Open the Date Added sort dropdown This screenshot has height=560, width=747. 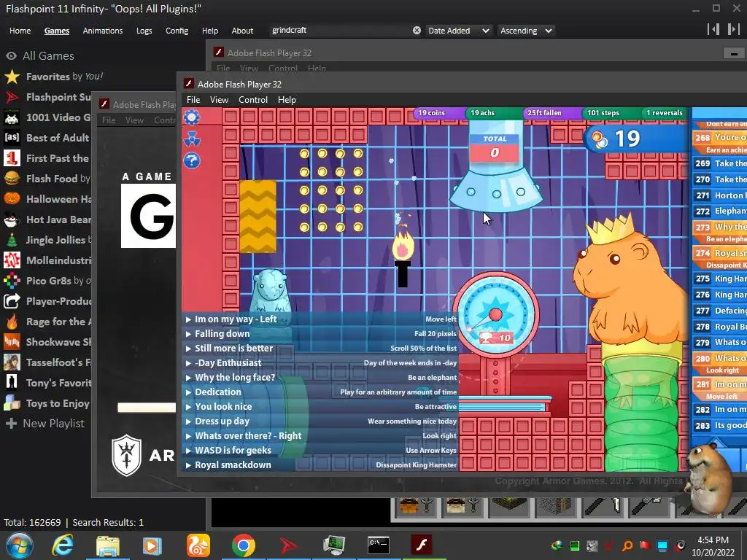458,31
